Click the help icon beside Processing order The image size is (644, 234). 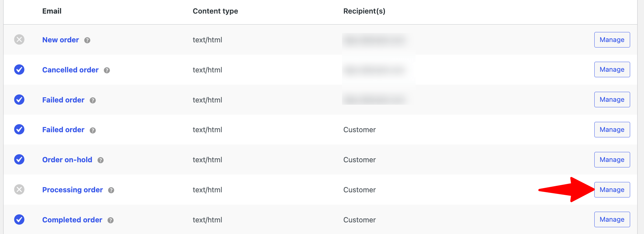(111, 190)
